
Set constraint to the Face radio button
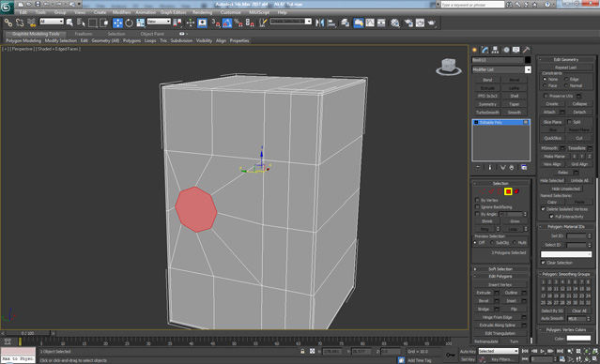pyautogui.click(x=545, y=85)
